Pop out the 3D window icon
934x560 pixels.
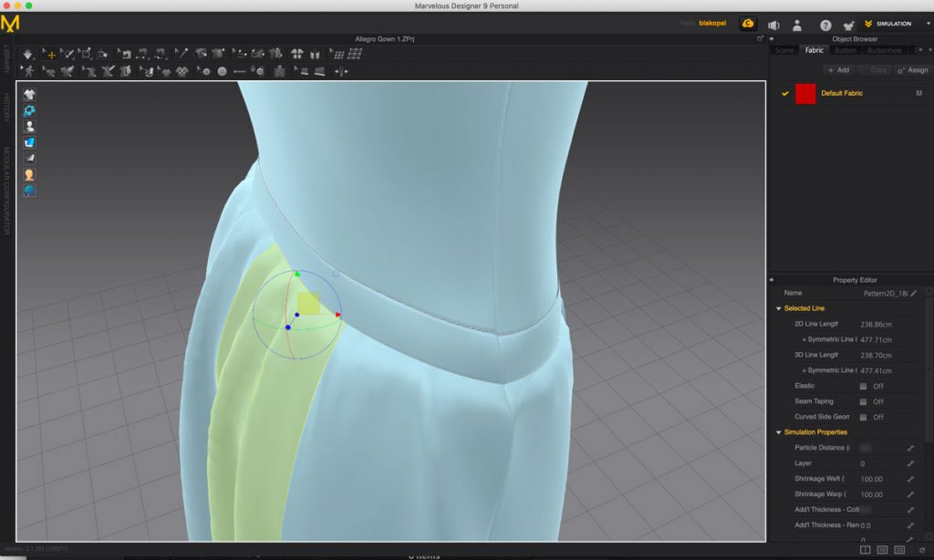760,38
